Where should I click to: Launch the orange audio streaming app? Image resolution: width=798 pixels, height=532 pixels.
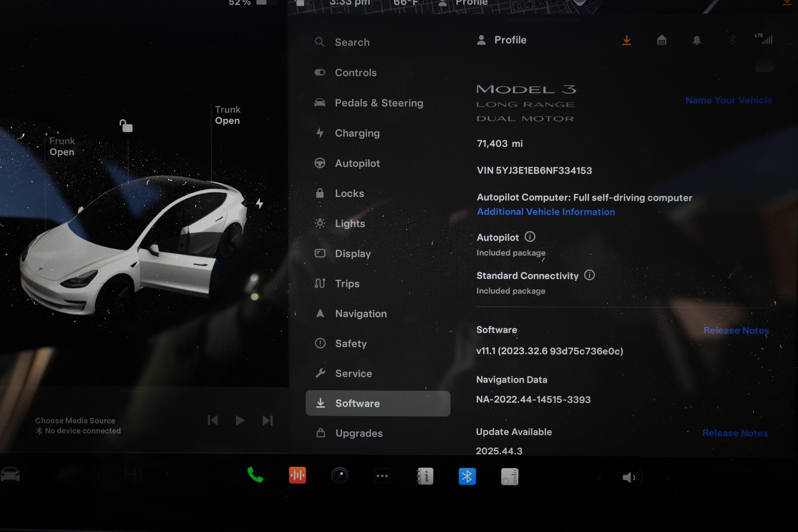coord(298,476)
